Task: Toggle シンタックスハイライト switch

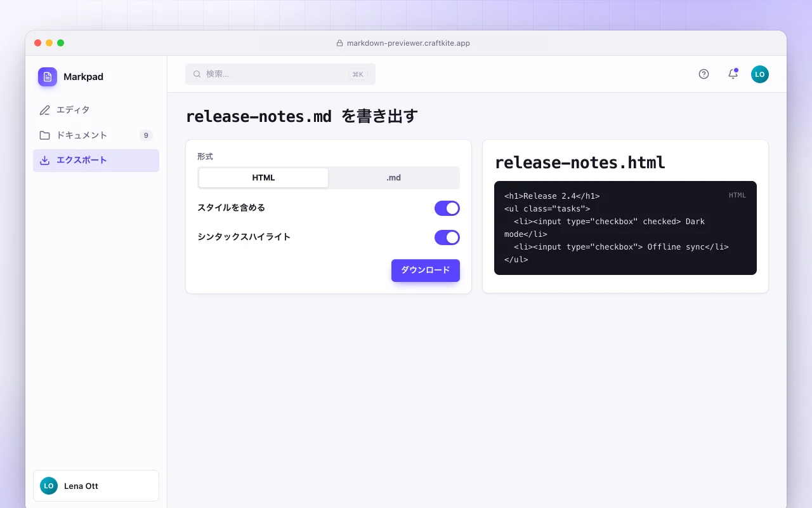Action: [447, 237]
